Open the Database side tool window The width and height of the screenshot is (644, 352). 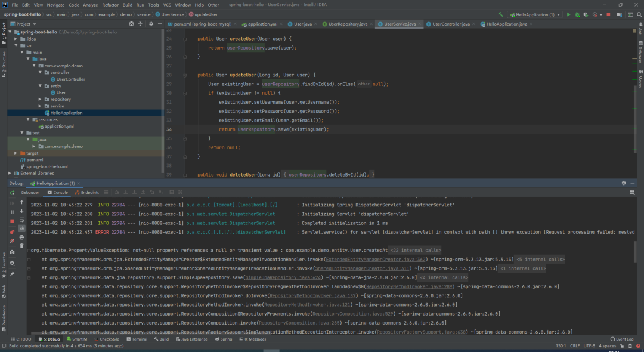[x=640, y=51]
